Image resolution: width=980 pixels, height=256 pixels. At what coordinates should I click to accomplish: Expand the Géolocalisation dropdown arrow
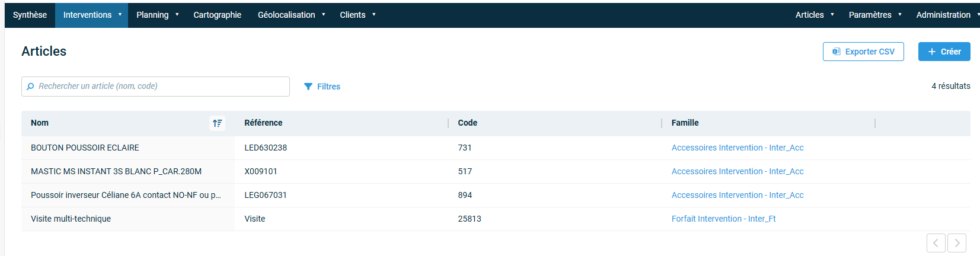point(324,15)
